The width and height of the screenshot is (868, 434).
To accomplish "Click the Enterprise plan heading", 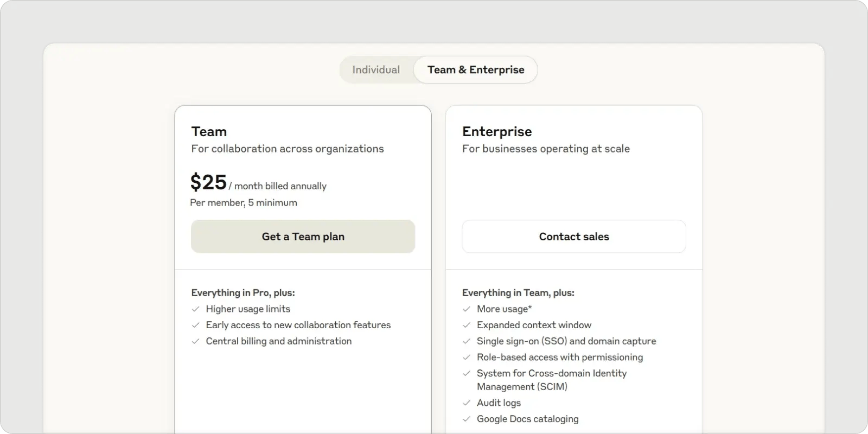I will point(497,132).
